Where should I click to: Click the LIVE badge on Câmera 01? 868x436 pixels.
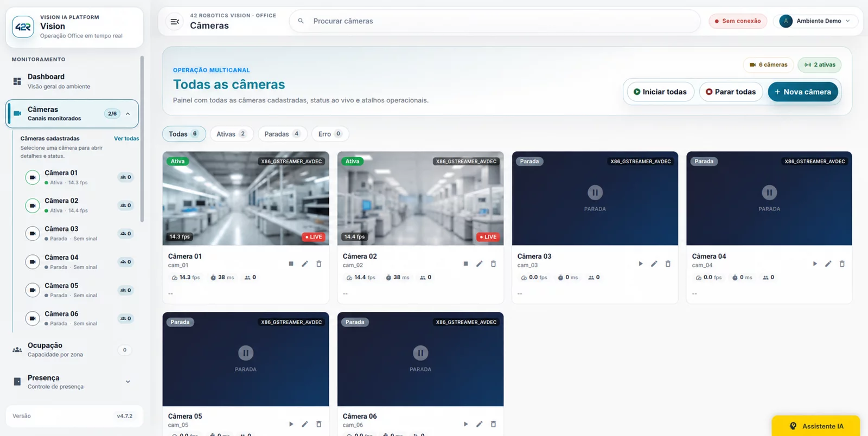[x=314, y=237]
